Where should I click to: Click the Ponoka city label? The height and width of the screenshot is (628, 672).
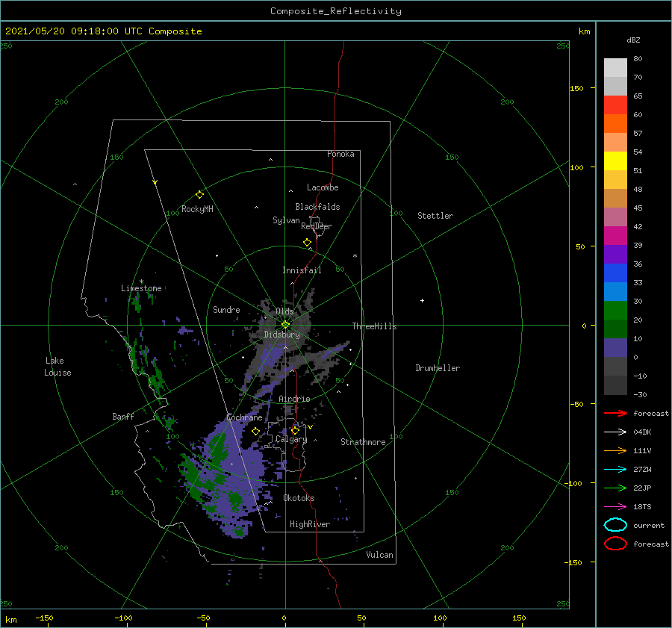coord(340,154)
